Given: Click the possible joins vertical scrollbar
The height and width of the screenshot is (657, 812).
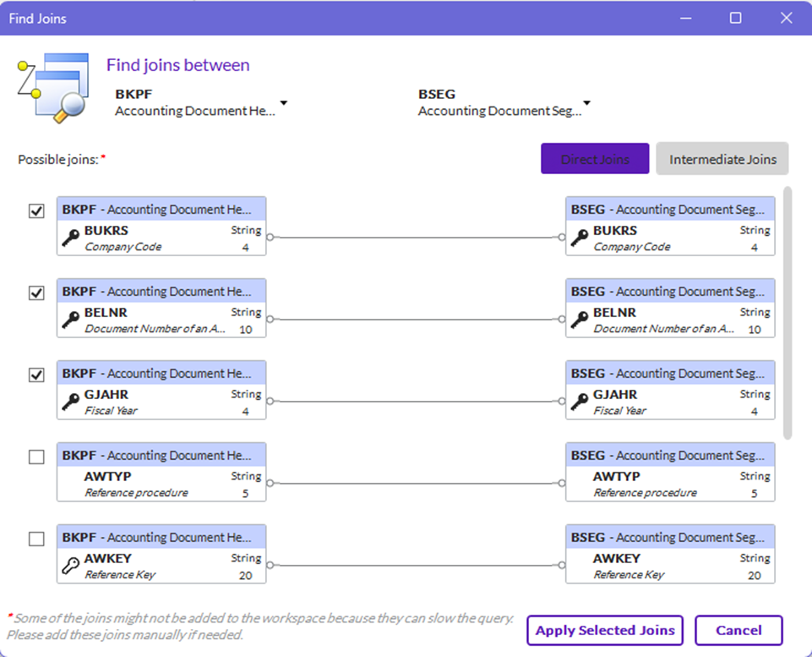Looking at the screenshot, I should (x=787, y=313).
